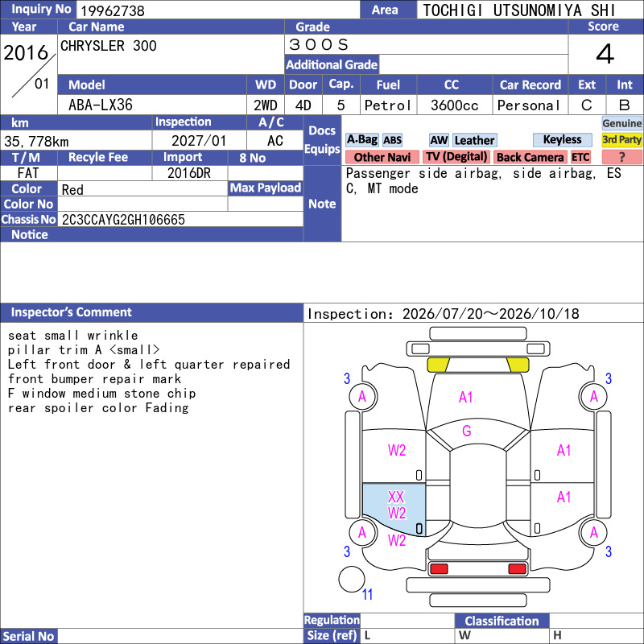644x644 pixels.
Task: Click the exterior grade C
Action: tap(587, 105)
